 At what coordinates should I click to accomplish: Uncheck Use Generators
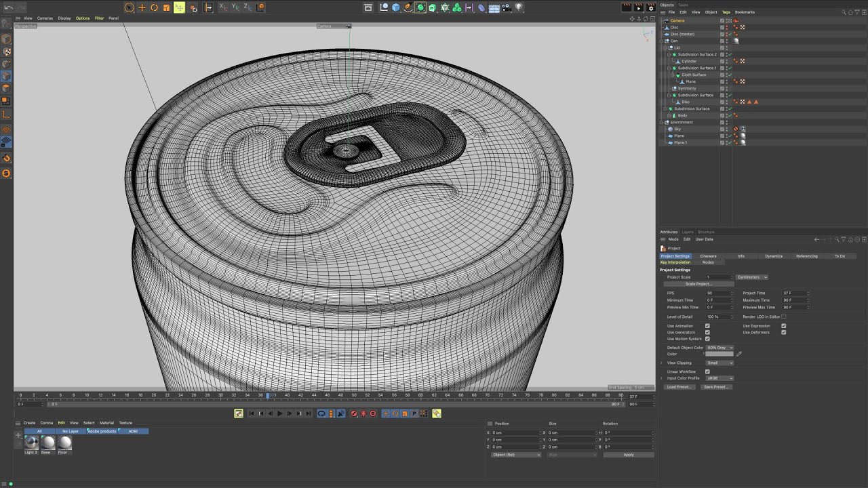[707, 332]
